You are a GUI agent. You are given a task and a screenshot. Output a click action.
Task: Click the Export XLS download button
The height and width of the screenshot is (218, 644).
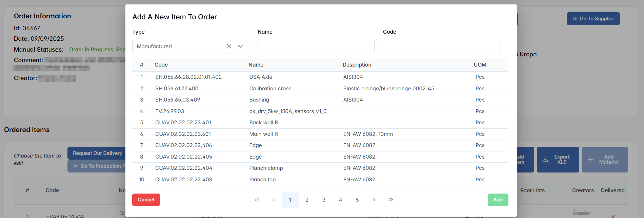pyautogui.click(x=558, y=160)
